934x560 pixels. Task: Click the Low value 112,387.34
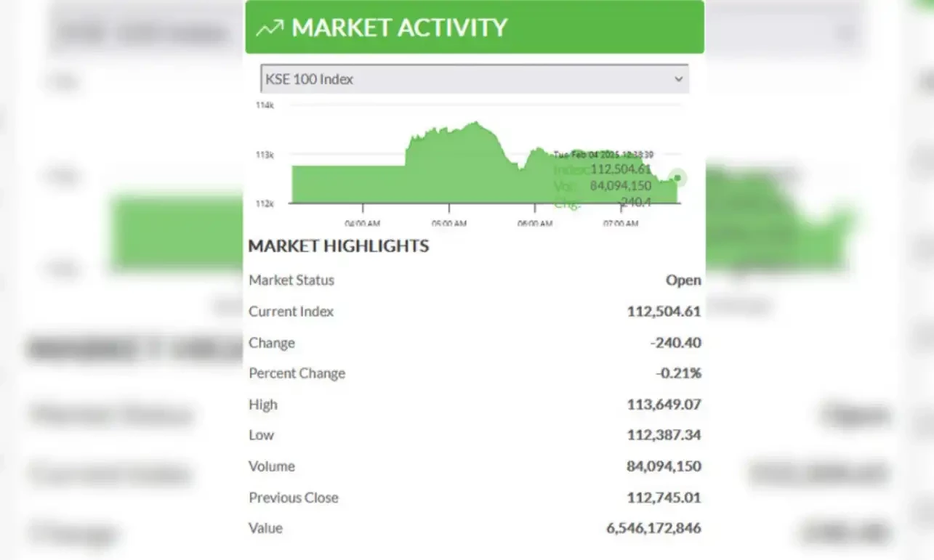tap(664, 435)
